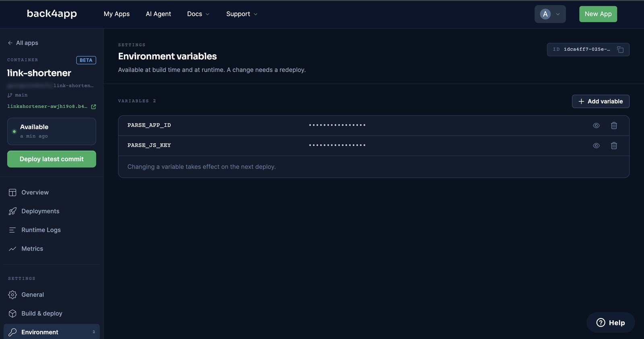Expand the Docs dropdown menu

coord(198,14)
